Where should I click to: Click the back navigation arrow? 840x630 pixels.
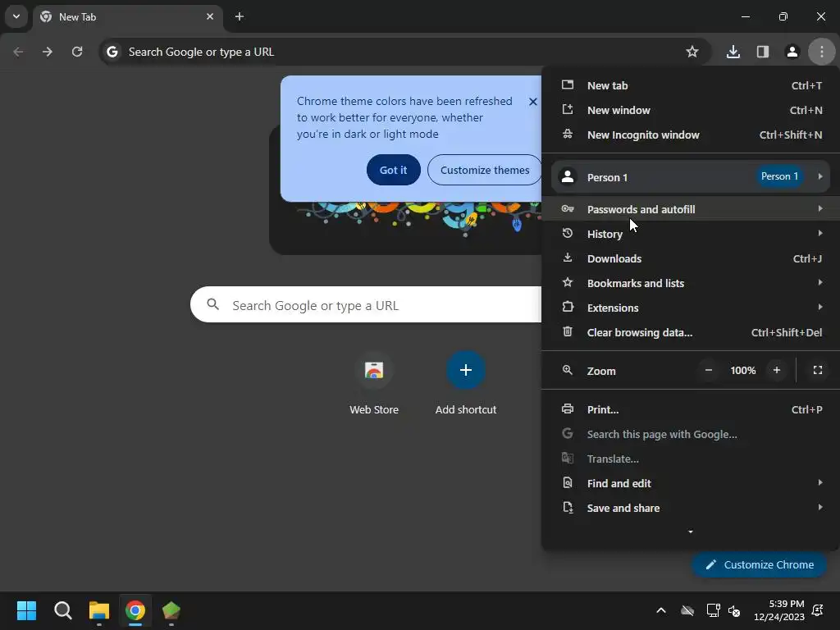coord(18,52)
